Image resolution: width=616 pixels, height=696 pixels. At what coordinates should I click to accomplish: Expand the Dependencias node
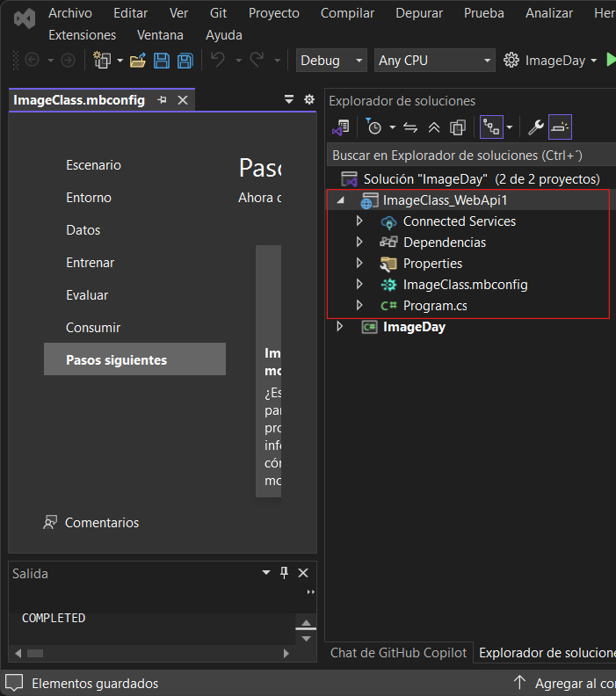tap(359, 242)
